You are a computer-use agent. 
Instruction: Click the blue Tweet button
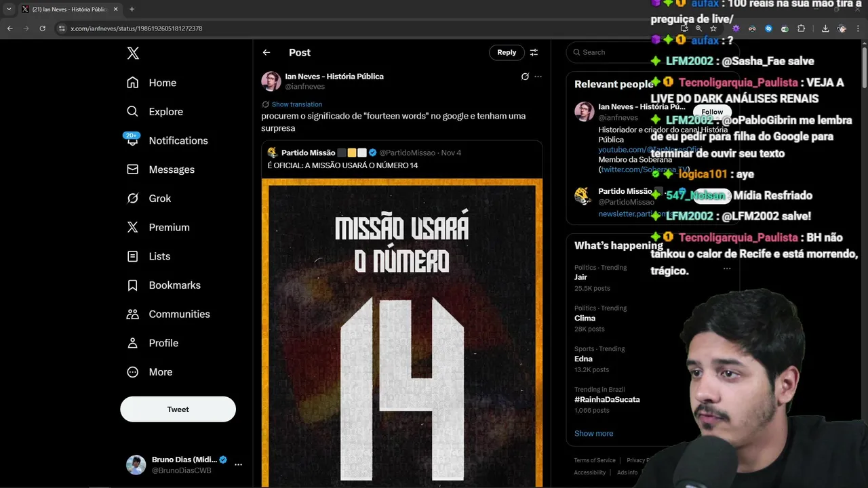coord(178,409)
